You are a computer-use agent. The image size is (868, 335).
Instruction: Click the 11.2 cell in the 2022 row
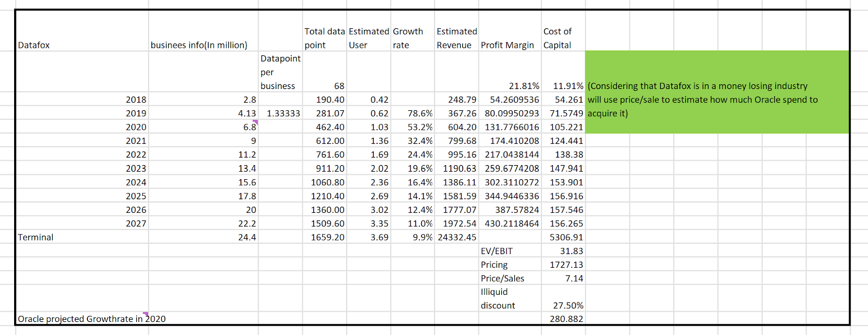(x=203, y=154)
